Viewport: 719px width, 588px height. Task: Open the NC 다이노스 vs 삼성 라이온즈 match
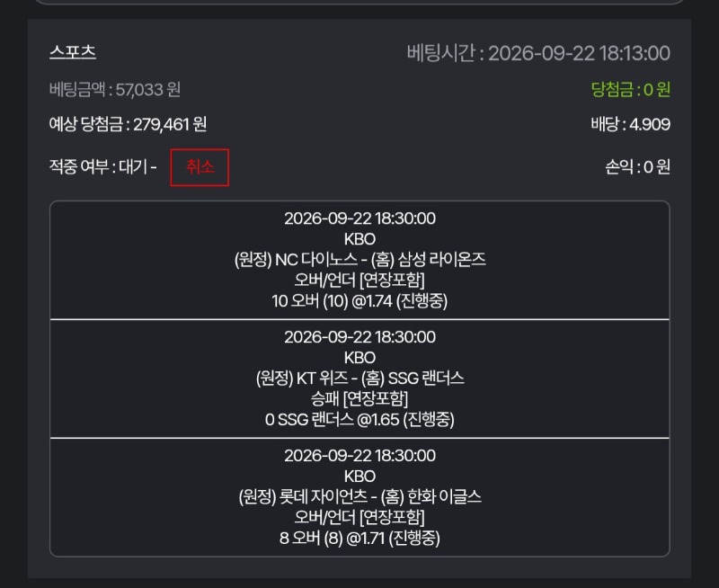click(x=359, y=260)
